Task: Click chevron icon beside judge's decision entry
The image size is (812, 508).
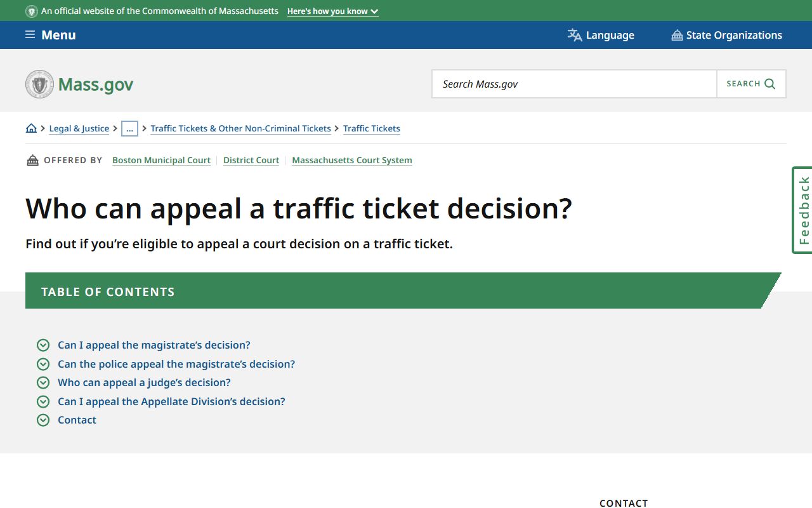Action: click(x=43, y=383)
